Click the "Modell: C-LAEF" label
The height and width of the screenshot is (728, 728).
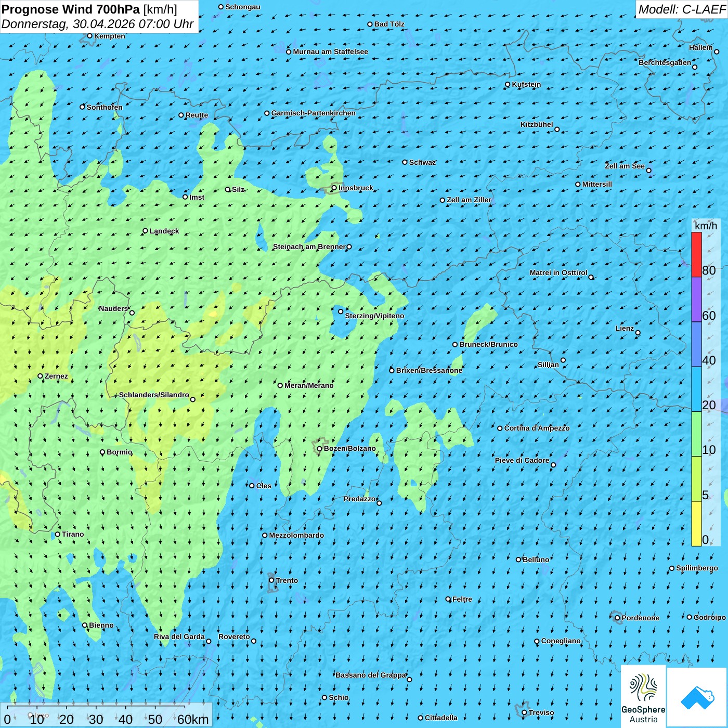pyautogui.click(x=681, y=9)
